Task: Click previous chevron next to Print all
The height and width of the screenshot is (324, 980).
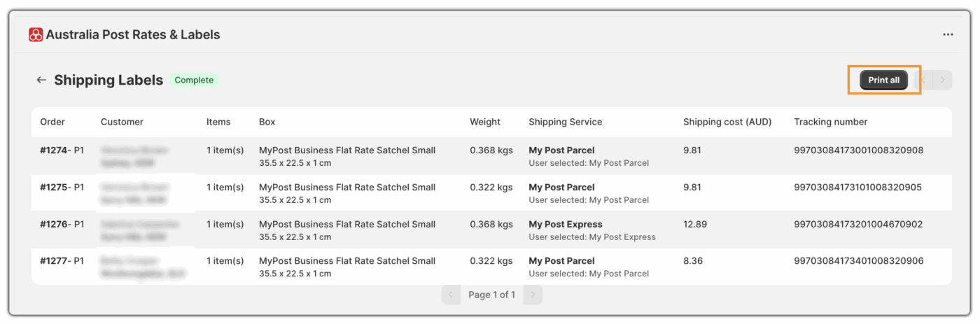Action: [x=924, y=80]
